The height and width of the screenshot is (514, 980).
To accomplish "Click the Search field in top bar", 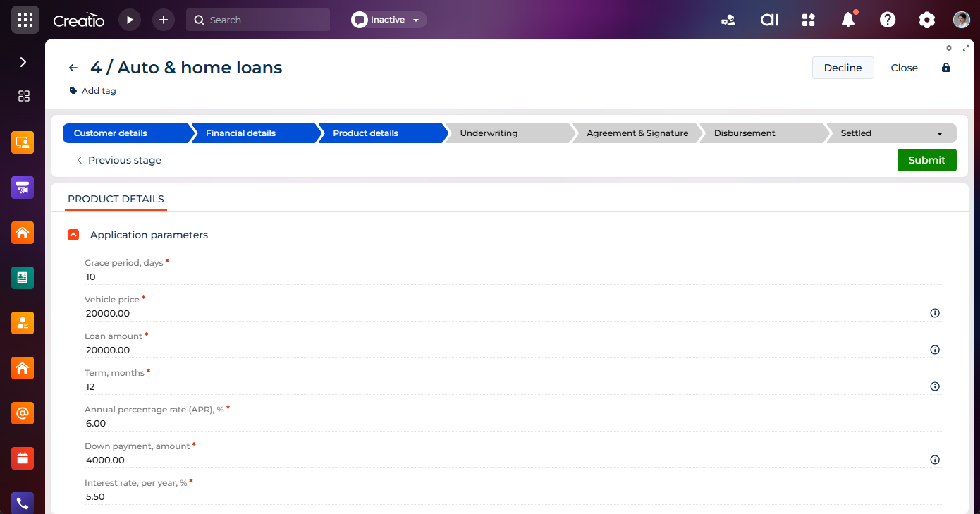I will (258, 20).
